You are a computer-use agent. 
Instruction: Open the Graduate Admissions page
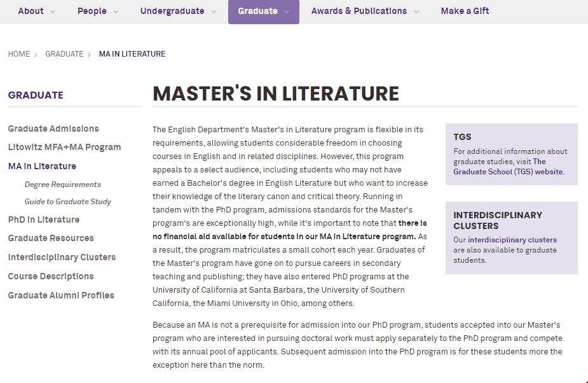click(53, 129)
